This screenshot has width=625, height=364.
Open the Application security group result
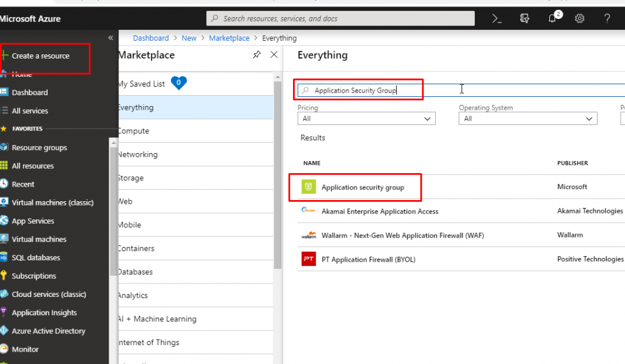click(363, 187)
